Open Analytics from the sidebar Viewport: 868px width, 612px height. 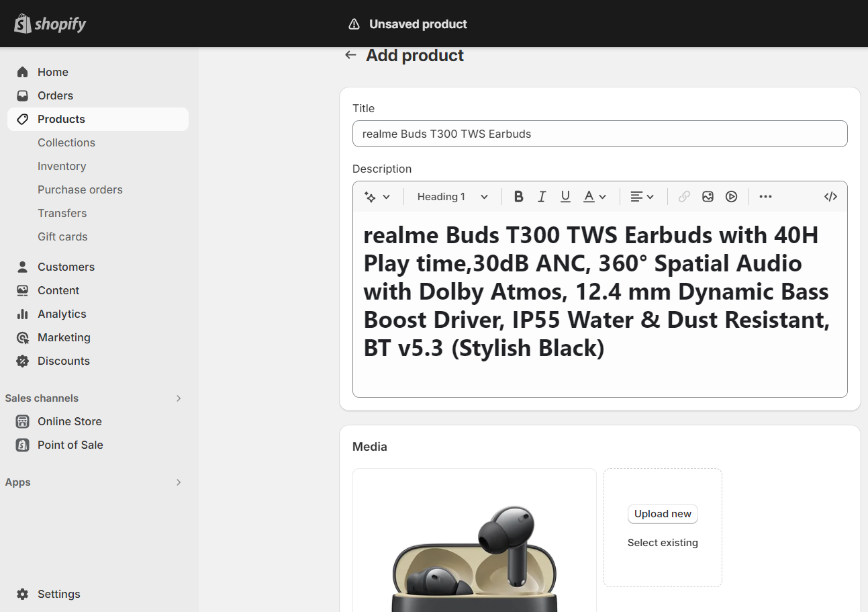(x=62, y=314)
